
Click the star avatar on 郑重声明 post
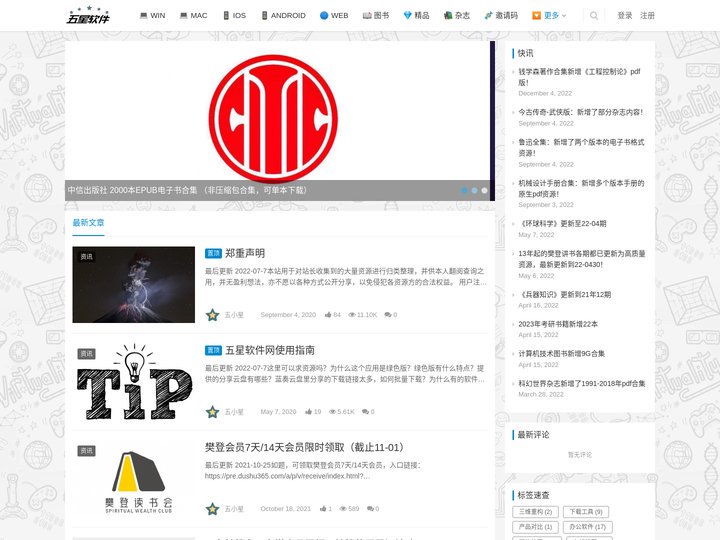pos(212,315)
